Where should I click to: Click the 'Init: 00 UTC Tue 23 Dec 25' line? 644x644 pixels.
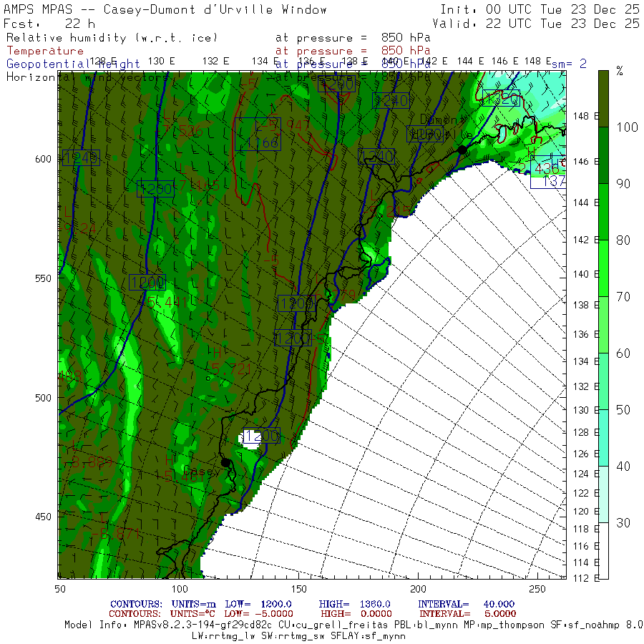(x=540, y=9)
